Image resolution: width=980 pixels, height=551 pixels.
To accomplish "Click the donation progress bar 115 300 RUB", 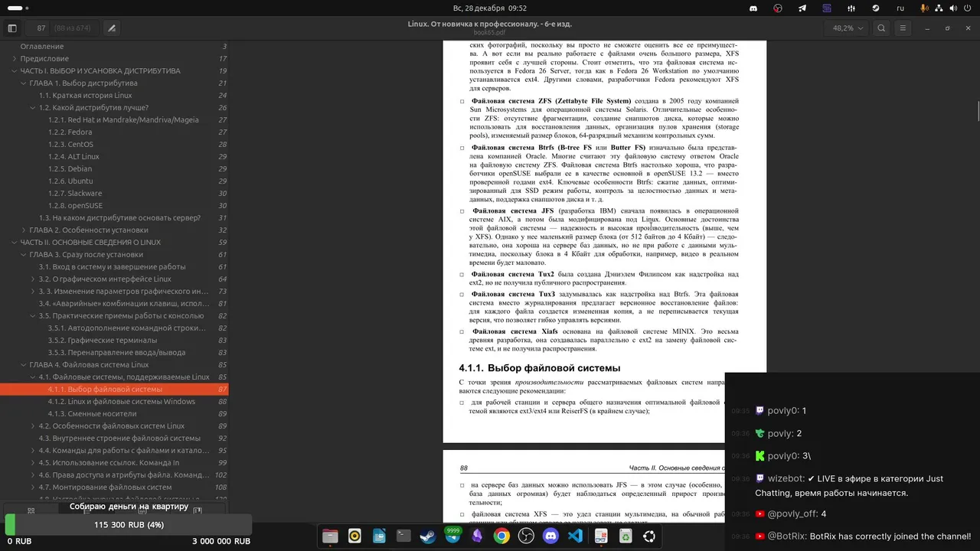I will tap(129, 525).
